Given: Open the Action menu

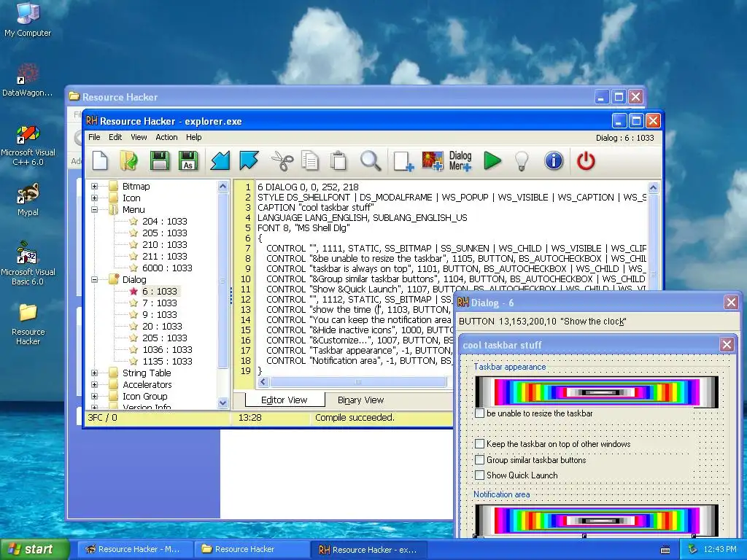Looking at the screenshot, I should (166, 137).
